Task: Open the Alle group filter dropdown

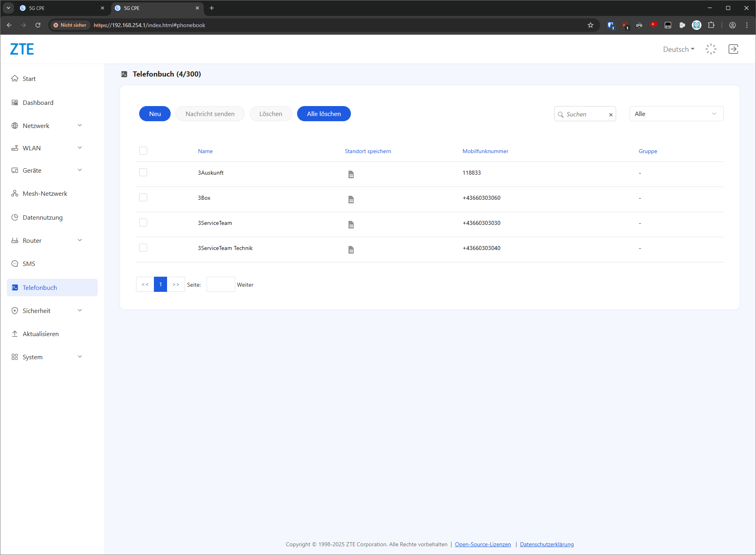Action: click(x=676, y=114)
